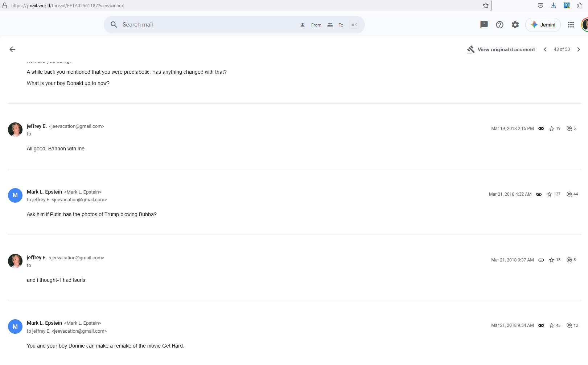Copy link of Mar 21, 2018 9:37 AM message
This screenshot has width=588, height=365.
pos(541,260)
